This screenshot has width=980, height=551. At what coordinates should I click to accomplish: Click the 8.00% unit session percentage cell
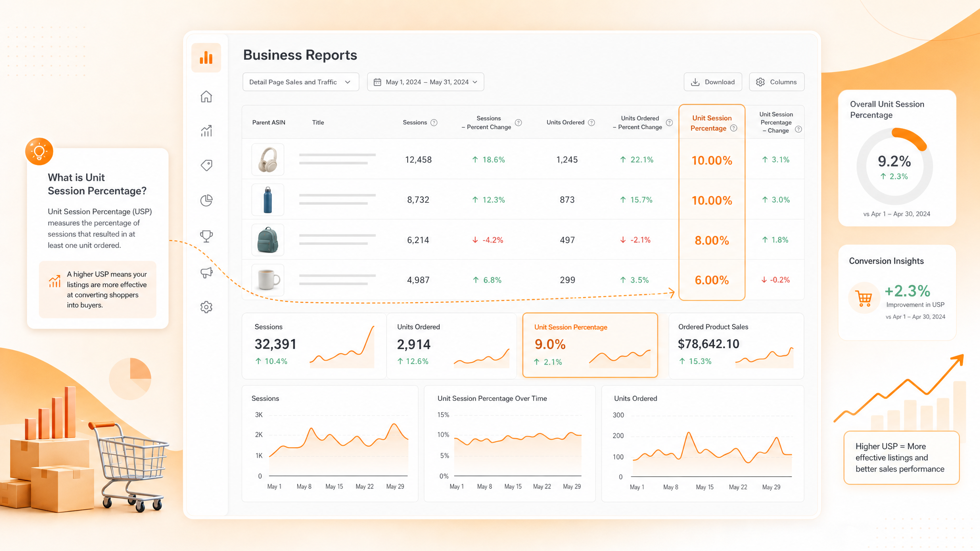712,241
